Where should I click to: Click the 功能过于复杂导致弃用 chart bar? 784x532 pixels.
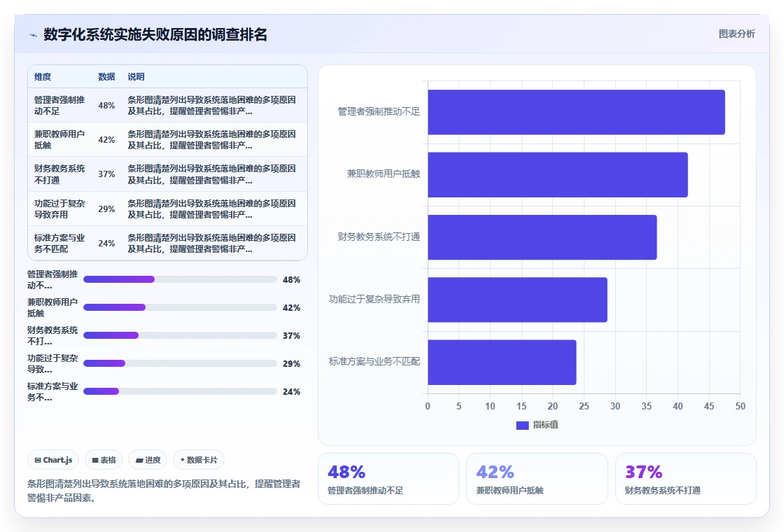pyautogui.click(x=517, y=300)
